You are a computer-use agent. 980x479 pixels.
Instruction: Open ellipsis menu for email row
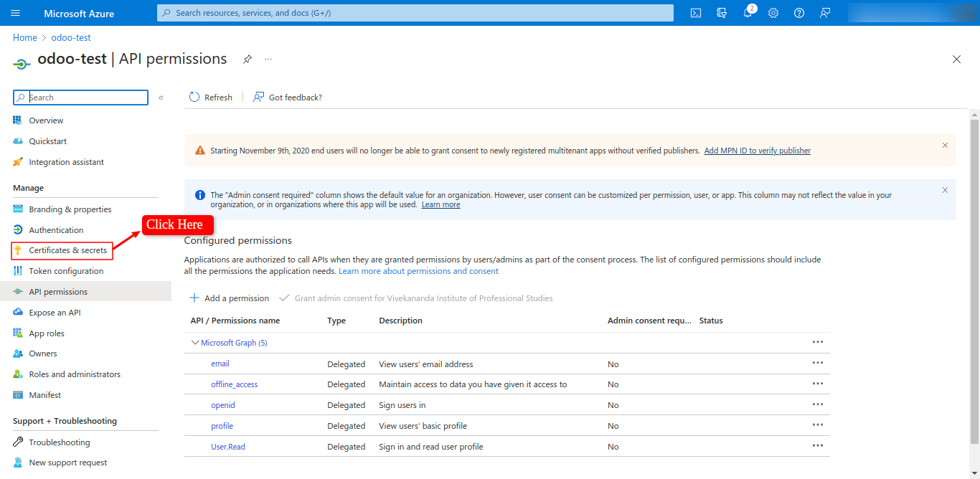pos(818,363)
